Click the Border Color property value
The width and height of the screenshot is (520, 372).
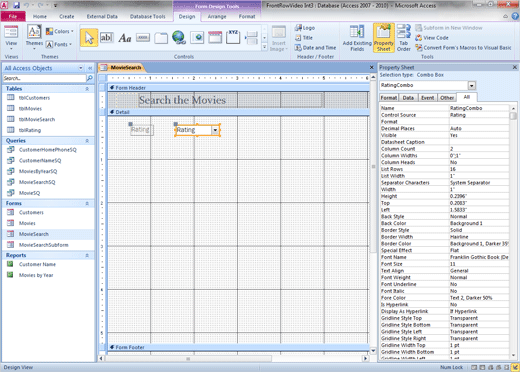(479, 244)
